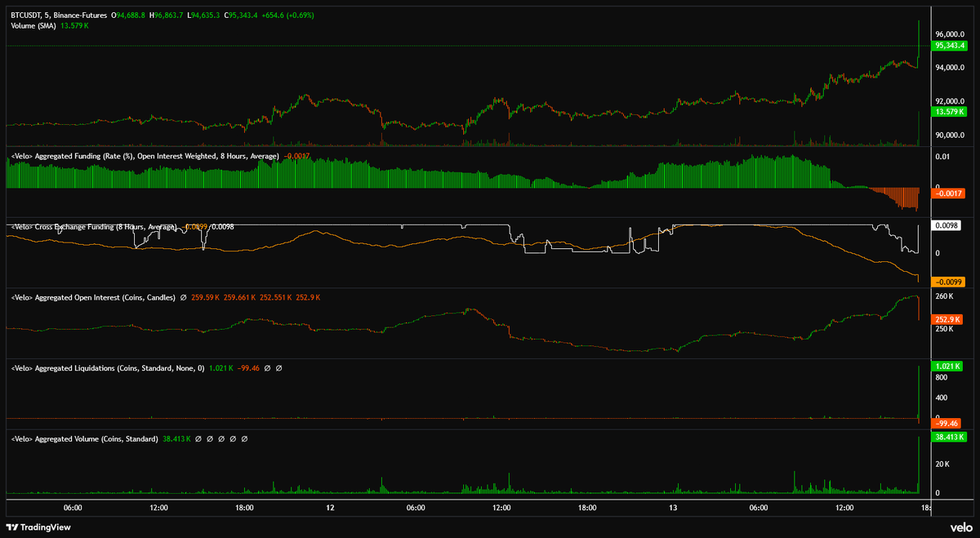This screenshot has height=538, width=980.
Task: Click the 96,000.0 price axis label
Action: 951,34
